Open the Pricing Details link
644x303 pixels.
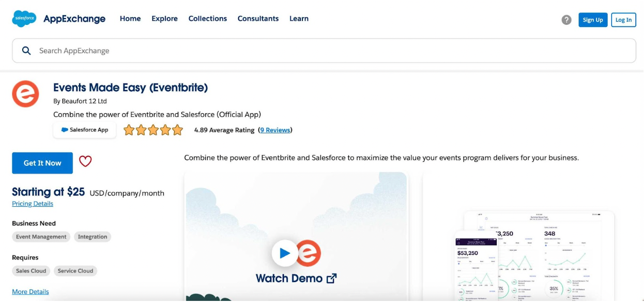[33, 204]
